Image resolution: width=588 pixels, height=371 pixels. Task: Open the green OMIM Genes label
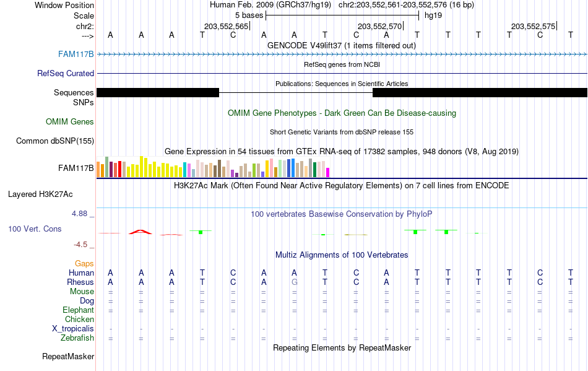[x=70, y=122]
